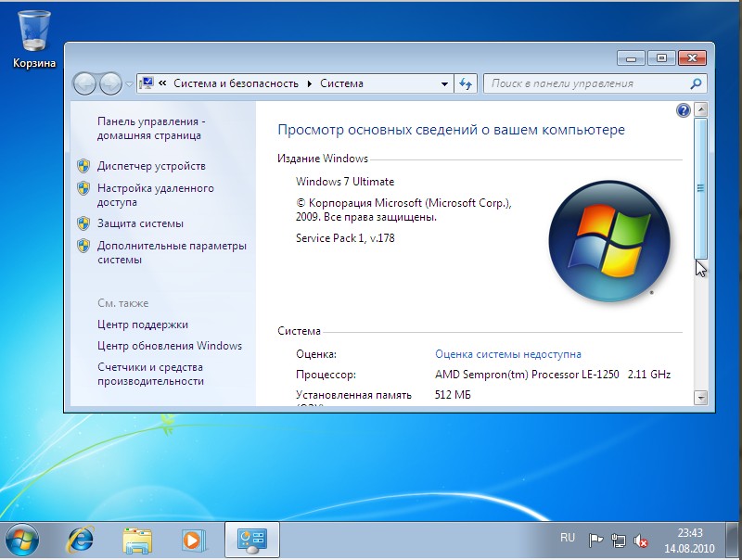Select the Windows 7 Ultimate edition text
Viewport: 742px width, 560px height.
tap(345, 182)
